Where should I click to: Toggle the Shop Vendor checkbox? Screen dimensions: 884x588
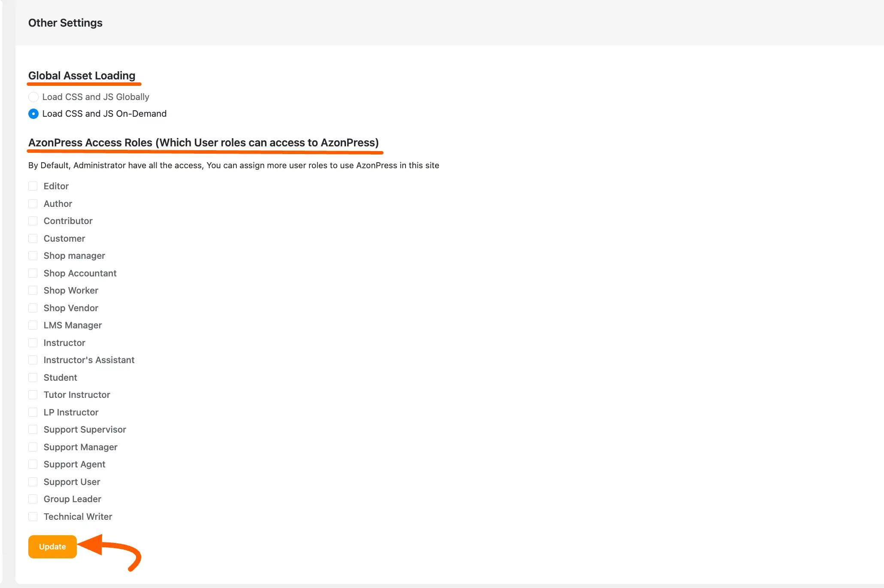coord(33,308)
